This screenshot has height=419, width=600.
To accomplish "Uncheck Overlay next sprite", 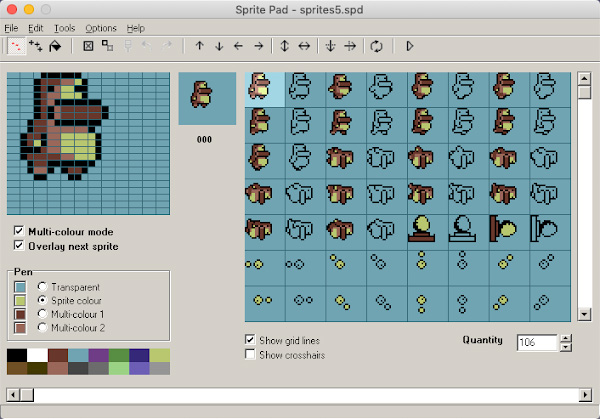I will (x=19, y=245).
